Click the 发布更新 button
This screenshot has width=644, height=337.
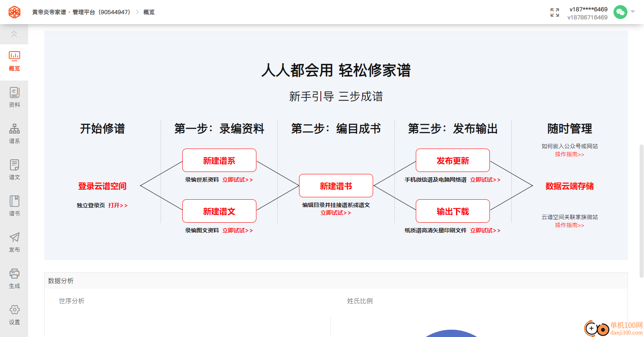tap(453, 160)
